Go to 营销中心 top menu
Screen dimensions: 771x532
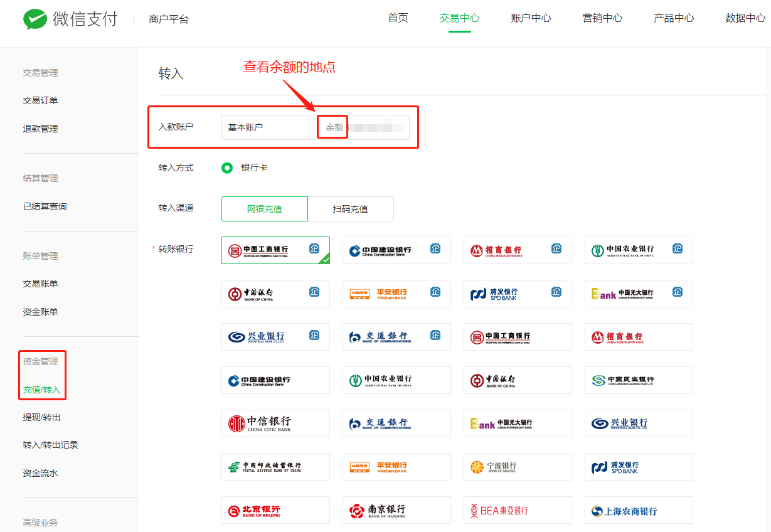[x=602, y=18]
